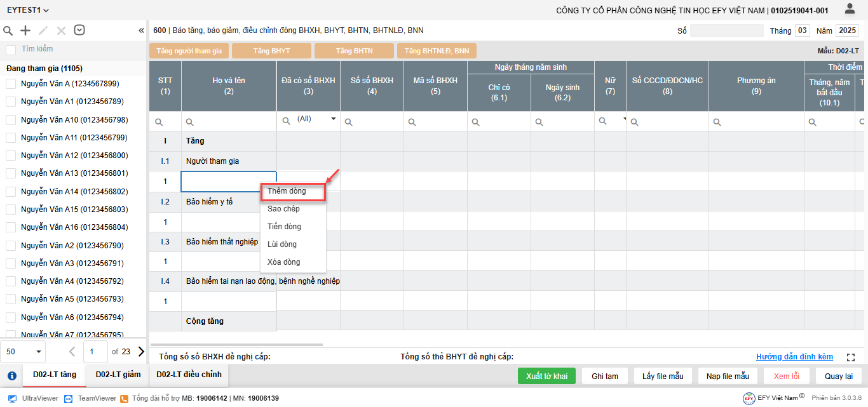The image size is (868, 407).
Task: Collapse the left panel with double chevron
Action: (141, 30)
